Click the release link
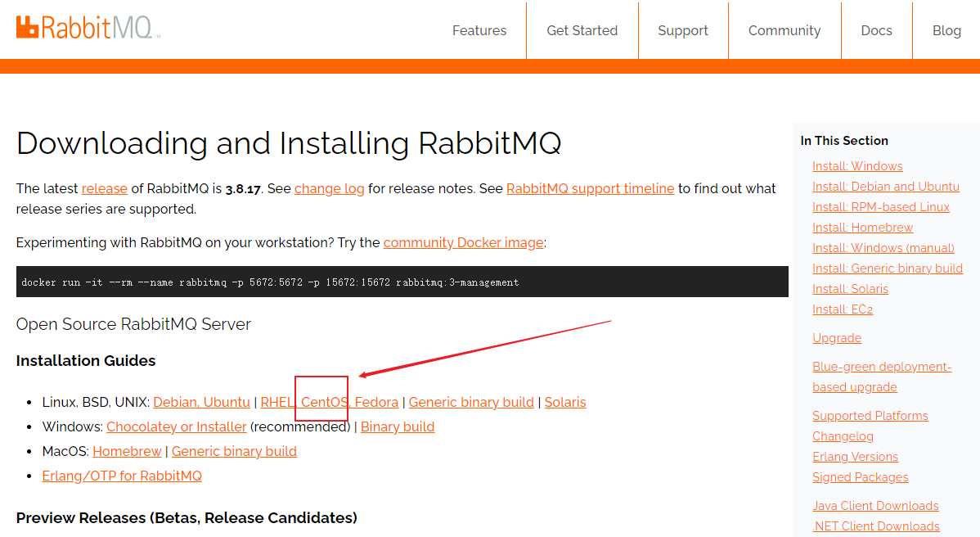 pos(104,188)
